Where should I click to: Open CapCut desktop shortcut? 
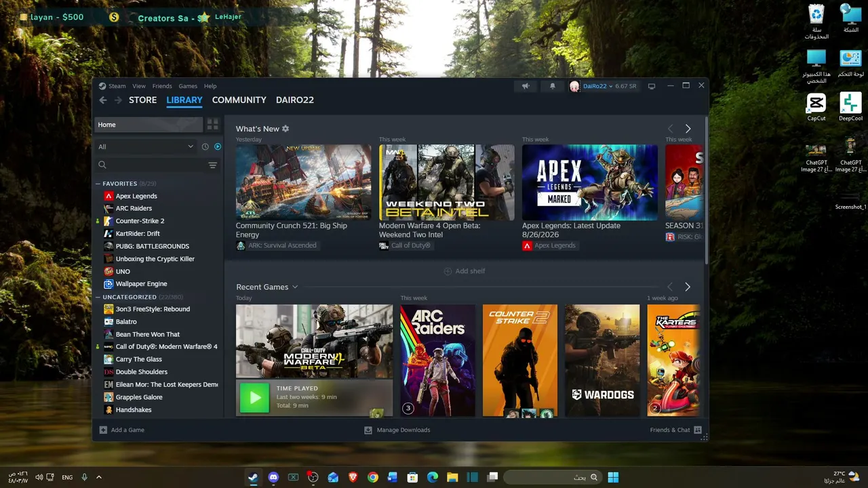click(816, 107)
